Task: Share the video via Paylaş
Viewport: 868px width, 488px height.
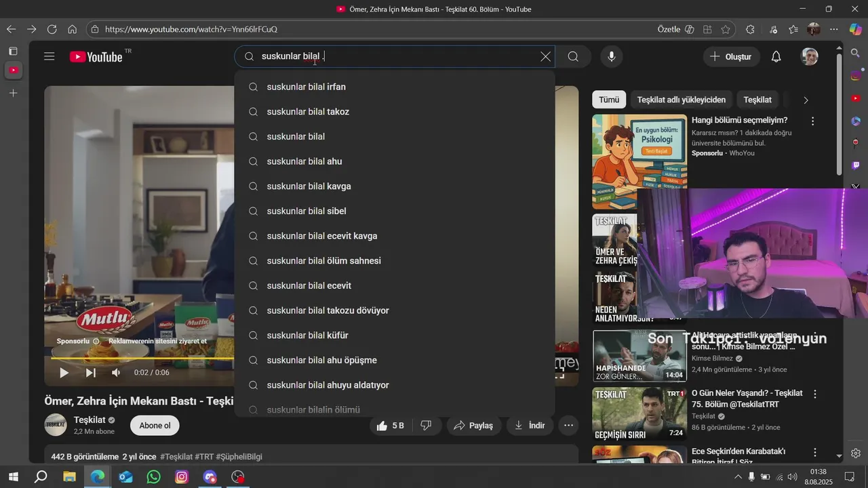Action: [x=473, y=426]
